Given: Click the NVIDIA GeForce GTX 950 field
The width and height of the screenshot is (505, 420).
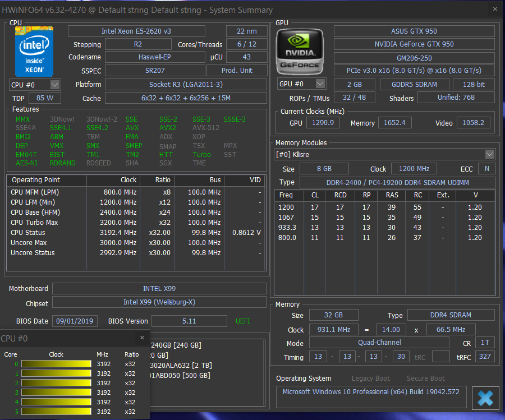Looking at the screenshot, I should pyautogui.click(x=414, y=44).
